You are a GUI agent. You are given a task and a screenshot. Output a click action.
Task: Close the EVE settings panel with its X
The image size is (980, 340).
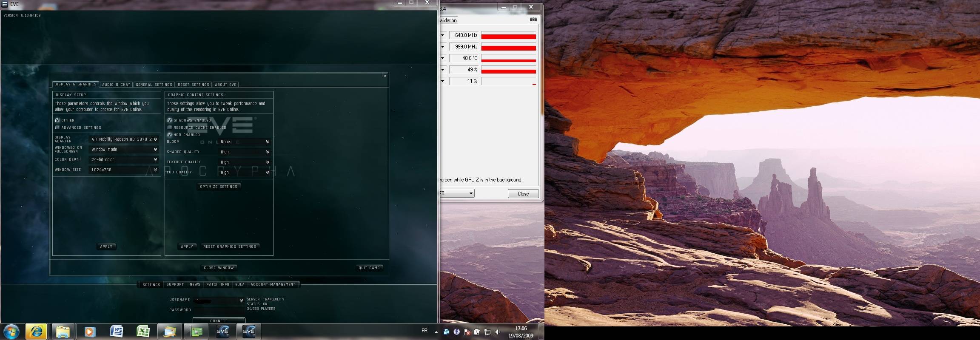click(385, 76)
